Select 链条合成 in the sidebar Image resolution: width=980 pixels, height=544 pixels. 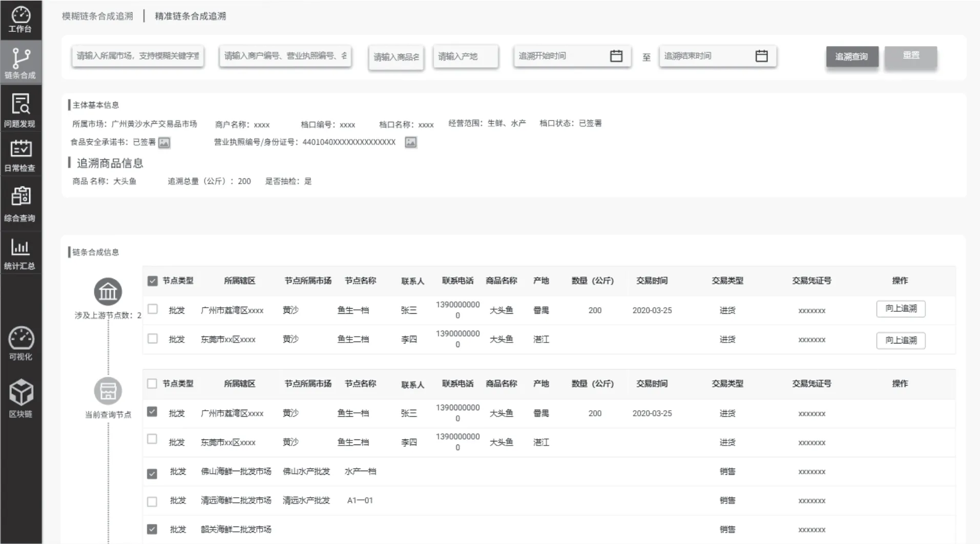pos(20,64)
